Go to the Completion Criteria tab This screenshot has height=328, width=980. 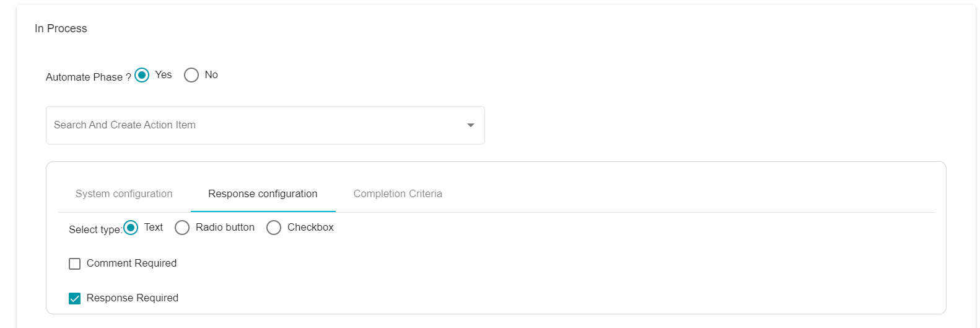point(398,193)
